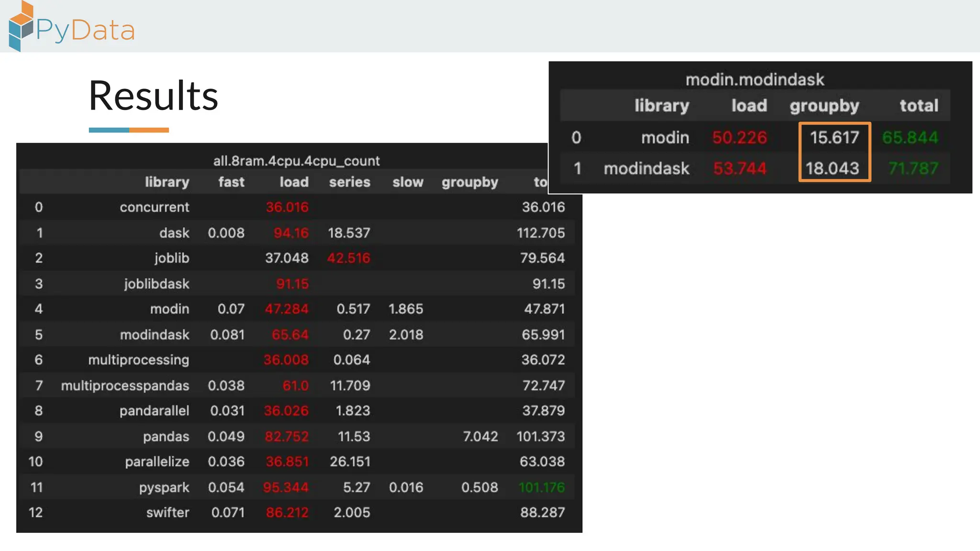Screen dimensions: 980x551
Task: Click the blue-orange underline below Results
Action: tap(129, 130)
